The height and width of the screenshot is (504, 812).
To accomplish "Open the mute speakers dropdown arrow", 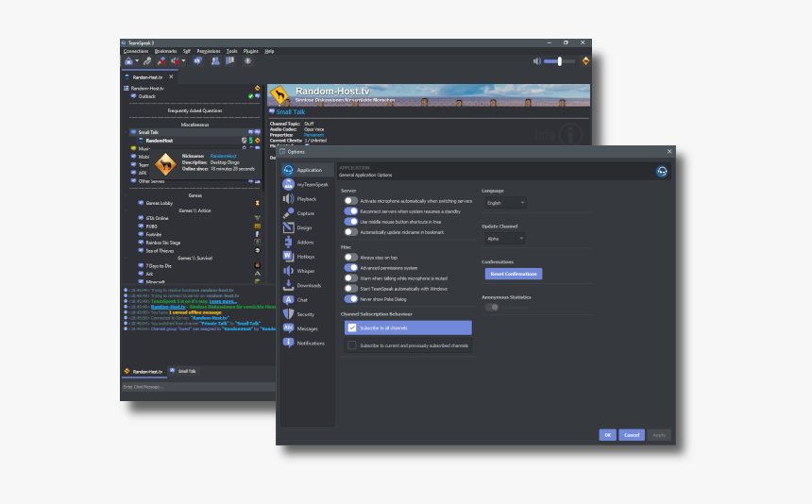I will 183,61.
